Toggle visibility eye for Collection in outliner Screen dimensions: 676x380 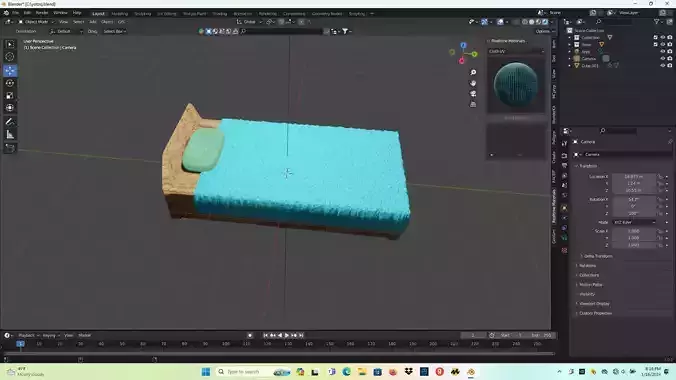click(x=663, y=38)
